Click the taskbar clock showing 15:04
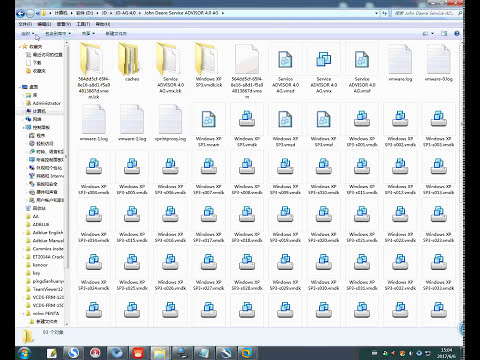 click(x=447, y=353)
